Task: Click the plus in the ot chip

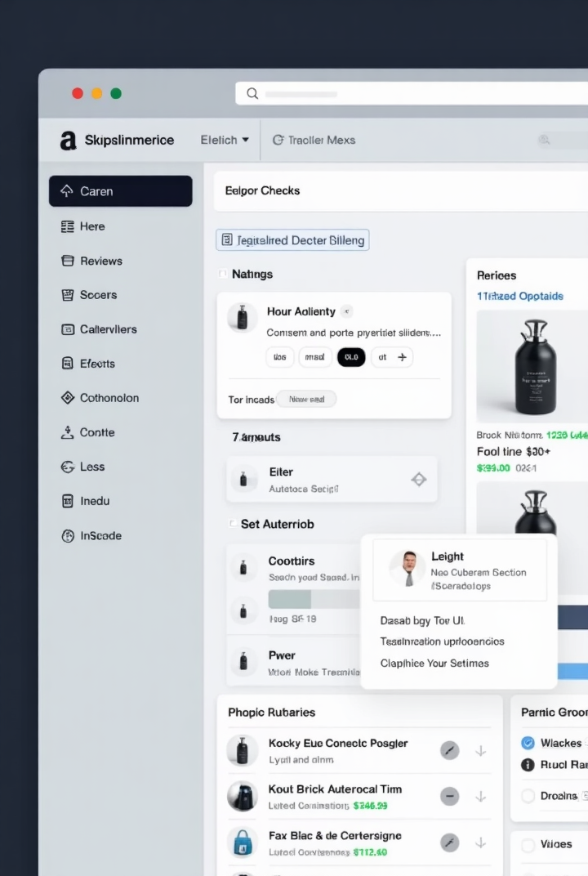Action: point(402,357)
